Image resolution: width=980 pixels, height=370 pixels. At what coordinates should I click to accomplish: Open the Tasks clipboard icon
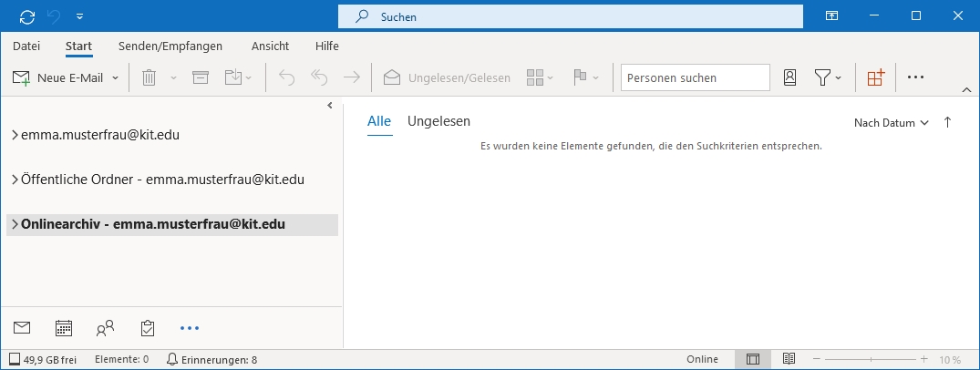tap(148, 328)
